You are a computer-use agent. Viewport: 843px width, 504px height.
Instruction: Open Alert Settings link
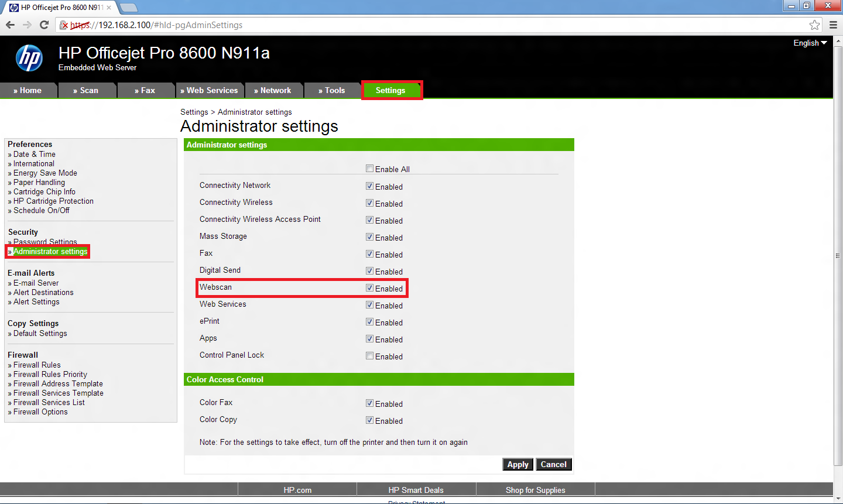pyautogui.click(x=36, y=302)
